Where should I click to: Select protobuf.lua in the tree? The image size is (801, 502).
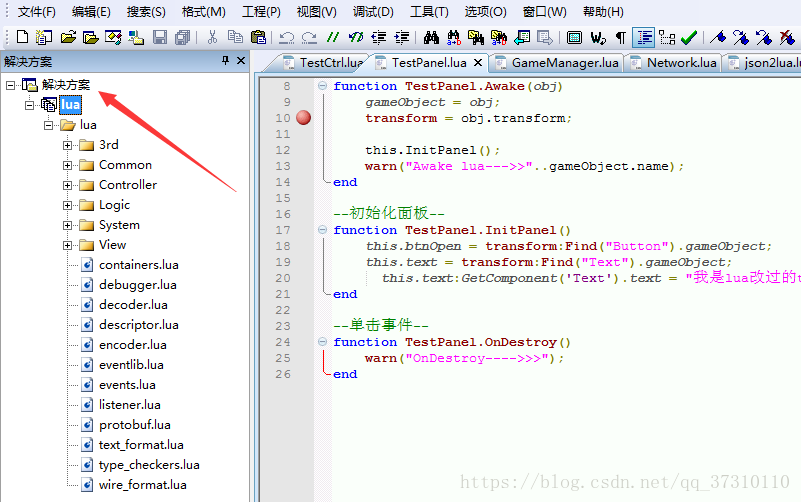[135, 425]
